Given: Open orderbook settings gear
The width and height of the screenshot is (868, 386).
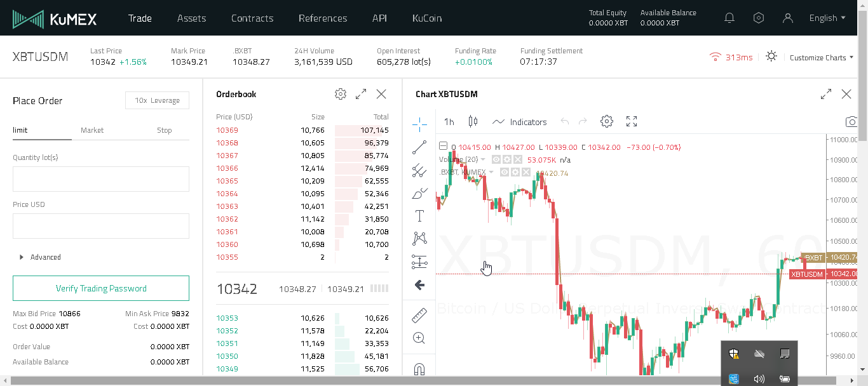Looking at the screenshot, I should coord(341,94).
